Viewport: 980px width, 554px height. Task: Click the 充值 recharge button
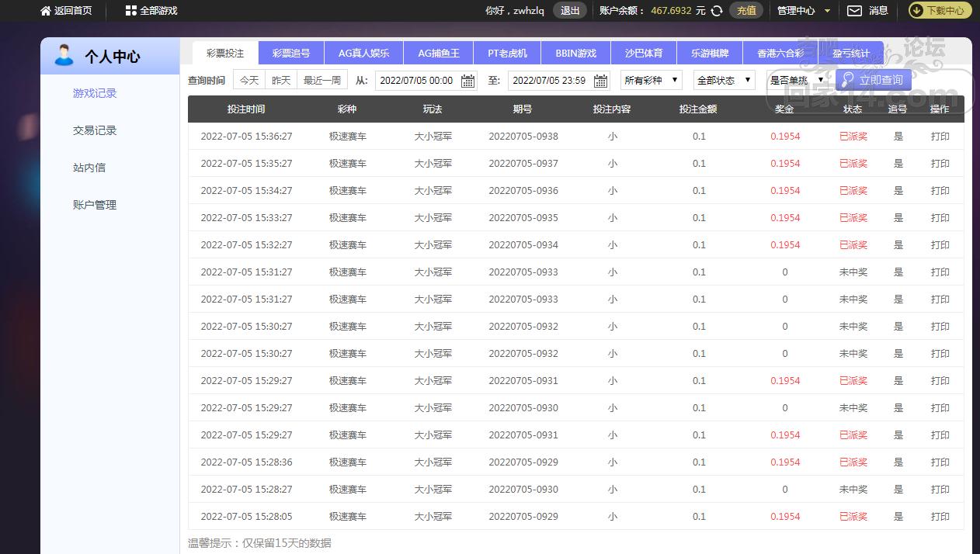pyautogui.click(x=746, y=11)
